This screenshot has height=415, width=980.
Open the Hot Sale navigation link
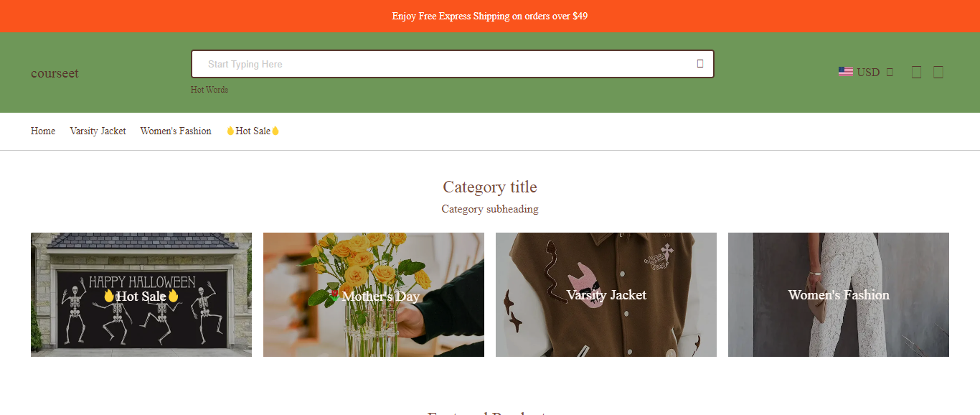[253, 131]
